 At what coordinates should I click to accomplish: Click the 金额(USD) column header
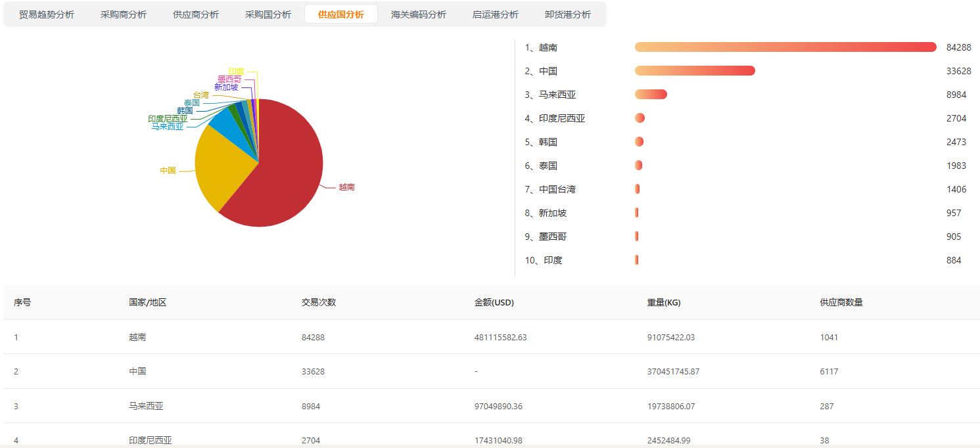[x=494, y=303]
